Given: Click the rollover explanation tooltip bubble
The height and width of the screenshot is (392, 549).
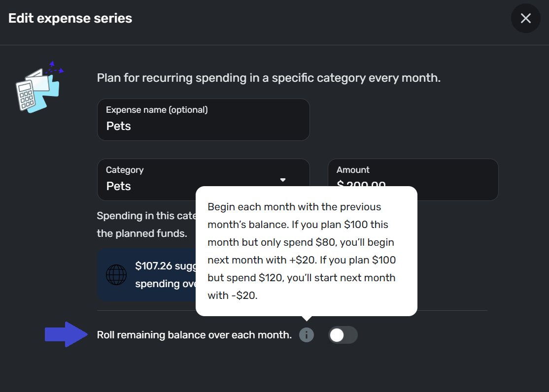Looking at the screenshot, I should [306, 250].
